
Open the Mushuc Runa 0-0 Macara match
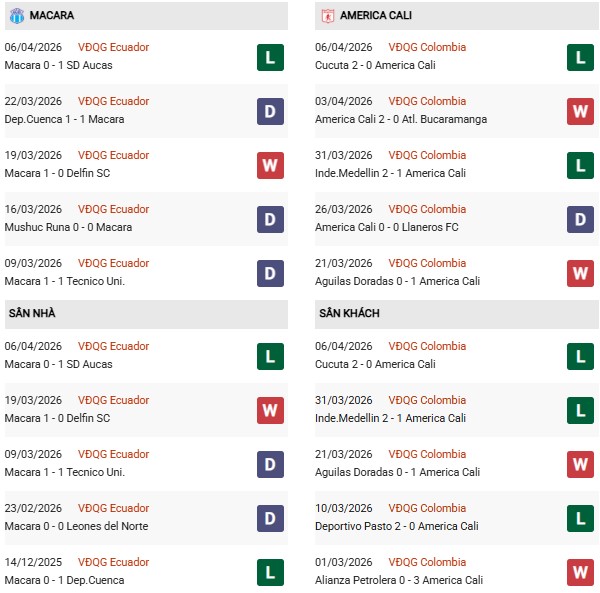pyautogui.click(x=67, y=227)
